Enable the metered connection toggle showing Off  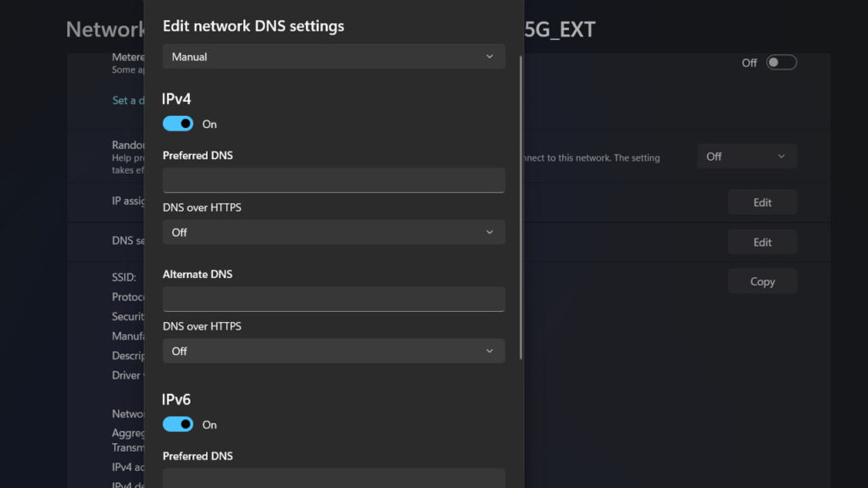click(781, 61)
